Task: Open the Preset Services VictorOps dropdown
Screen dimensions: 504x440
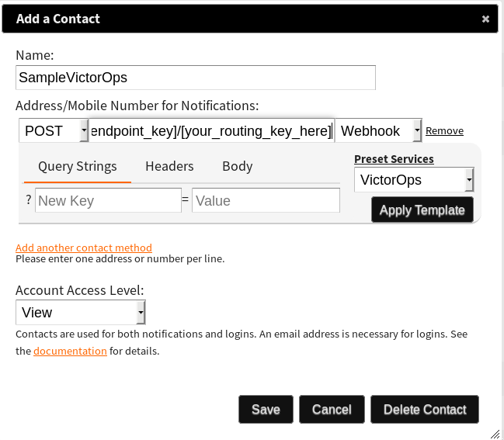Action: (414, 180)
